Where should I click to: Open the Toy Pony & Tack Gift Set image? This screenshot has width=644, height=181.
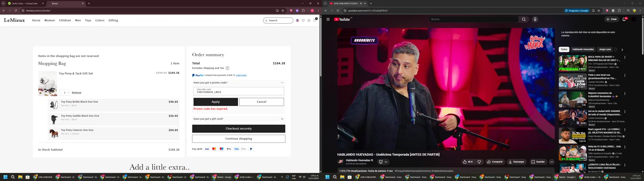47,84
